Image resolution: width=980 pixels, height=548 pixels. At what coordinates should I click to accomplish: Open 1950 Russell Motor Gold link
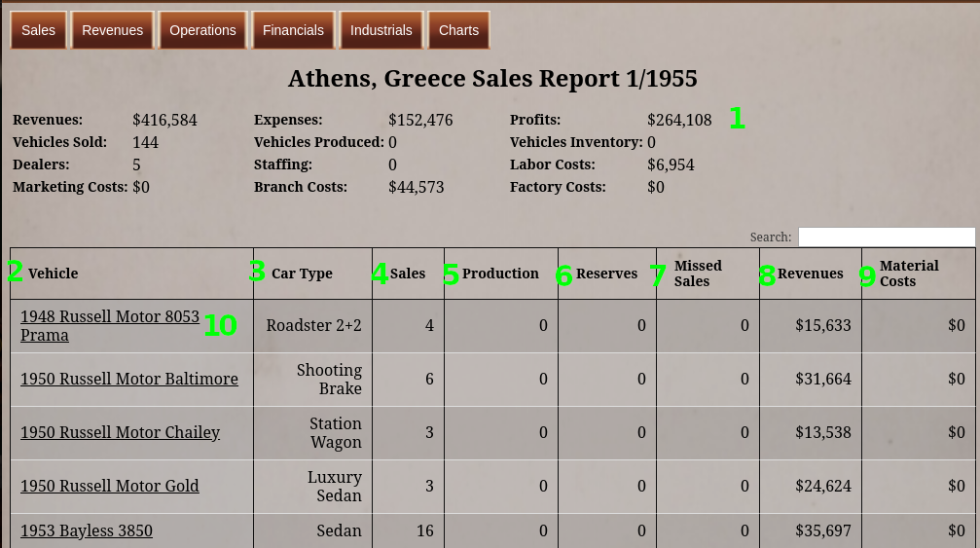(x=110, y=486)
